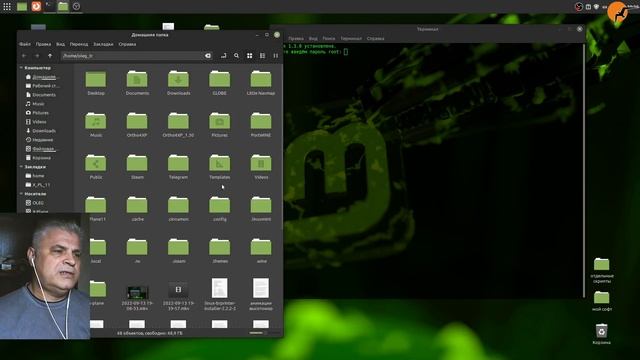This screenshot has width=640, height=360.
Task: Click the Terminal password prompt area
Action: [346, 52]
